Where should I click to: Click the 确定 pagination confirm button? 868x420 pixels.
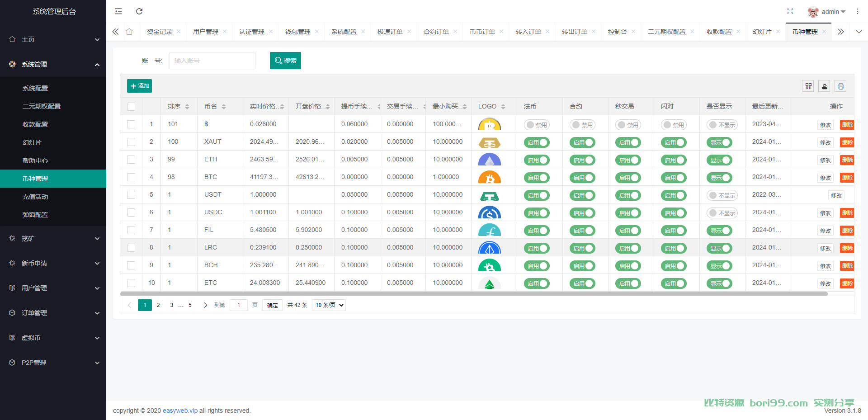[273, 305]
